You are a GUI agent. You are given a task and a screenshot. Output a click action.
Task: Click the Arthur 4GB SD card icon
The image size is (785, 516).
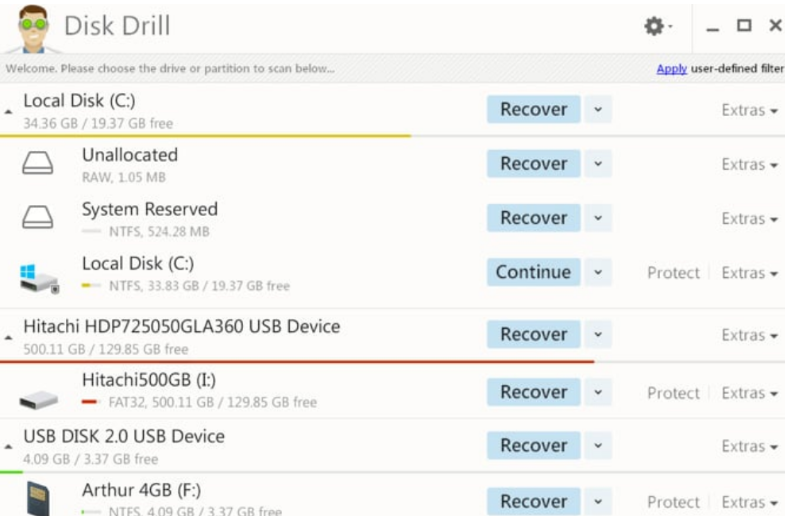pyautogui.click(x=38, y=498)
